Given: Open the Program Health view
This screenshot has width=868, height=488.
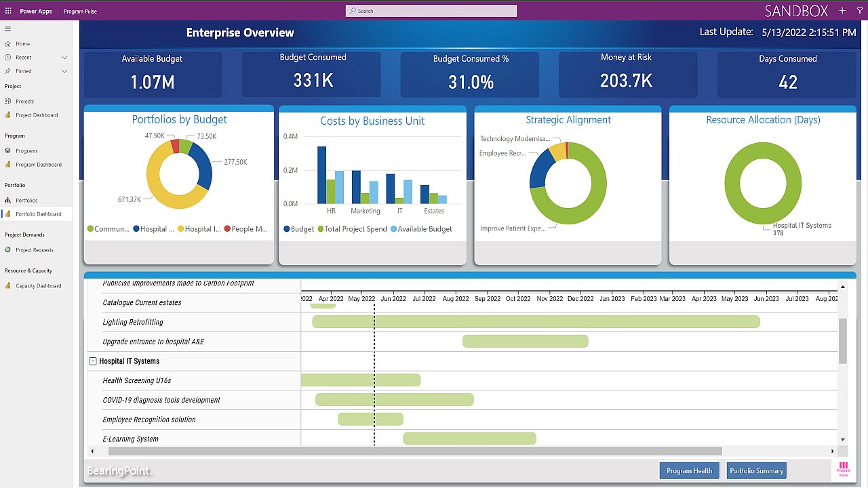Looking at the screenshot, I should coord(689,471).
